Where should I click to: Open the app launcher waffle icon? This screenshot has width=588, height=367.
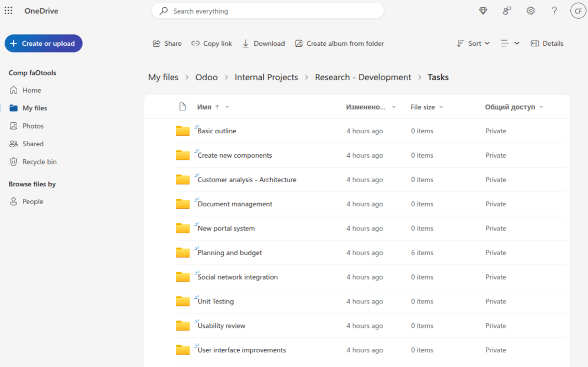point(8,11)
